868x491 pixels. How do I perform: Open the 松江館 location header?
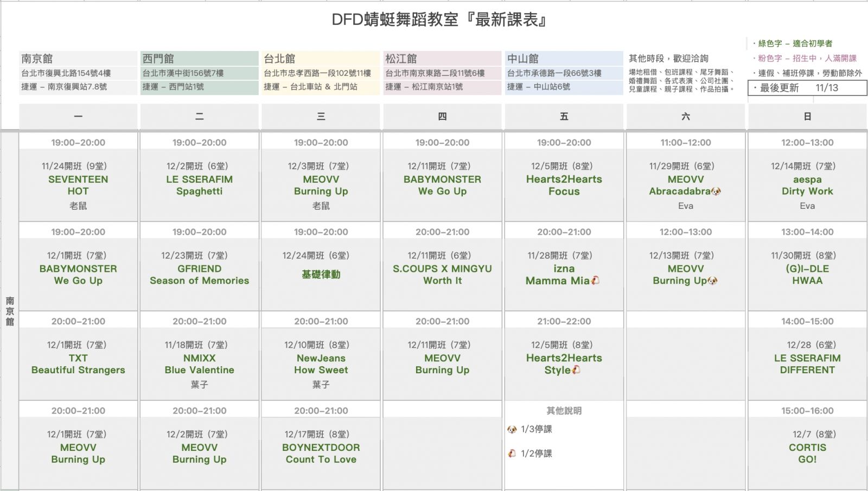coord(401,59)
